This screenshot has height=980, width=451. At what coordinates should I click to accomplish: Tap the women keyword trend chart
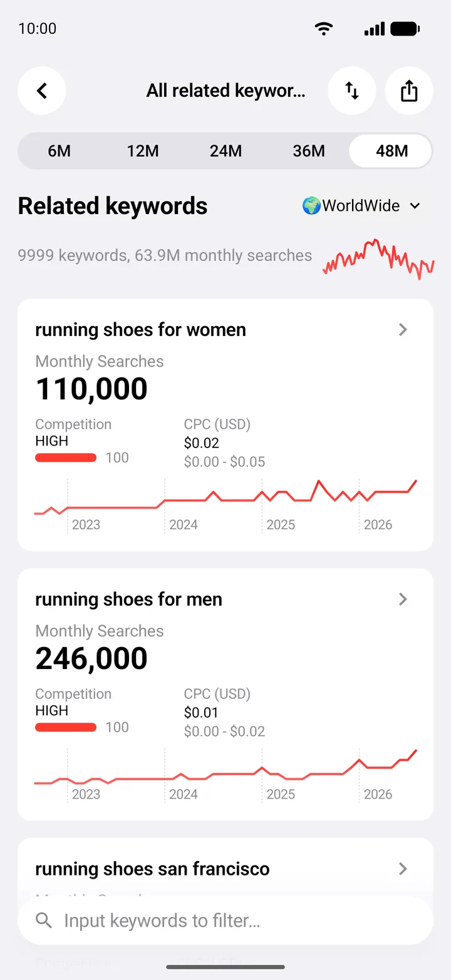225,505
